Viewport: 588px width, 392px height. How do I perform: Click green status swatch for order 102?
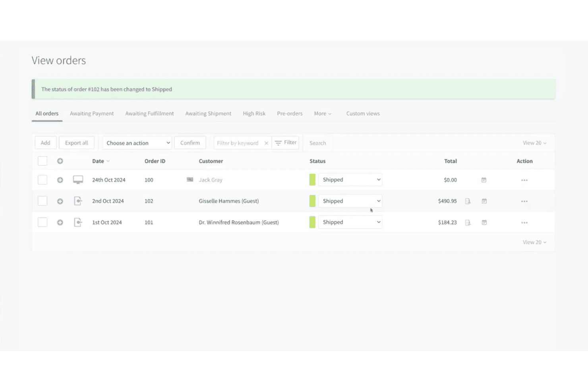point(312,201)
